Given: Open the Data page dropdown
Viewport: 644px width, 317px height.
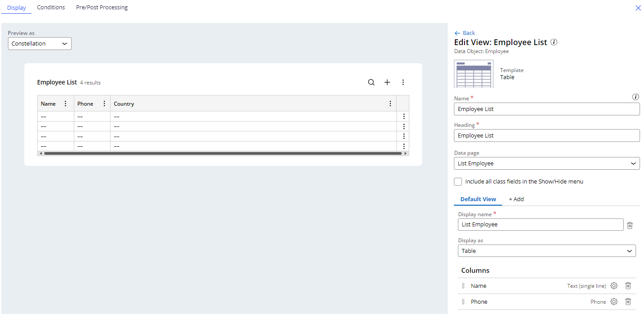Looking at the screenshot, I should 546,163.
